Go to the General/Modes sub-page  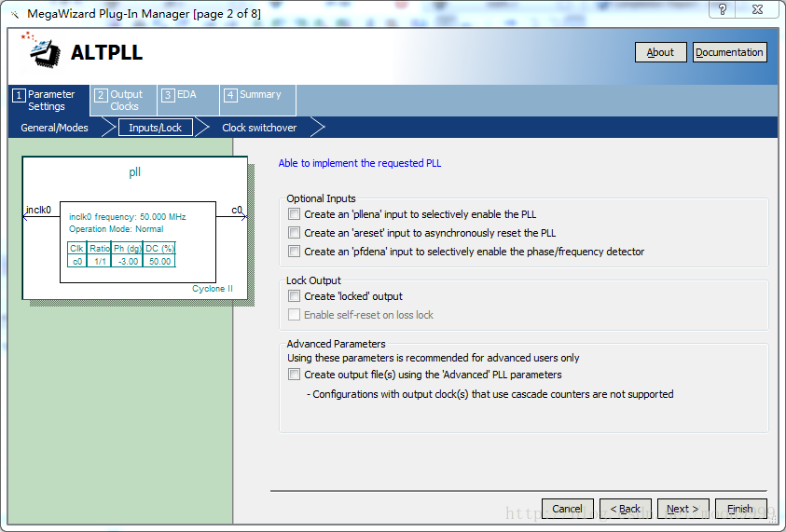coord(54,128)
